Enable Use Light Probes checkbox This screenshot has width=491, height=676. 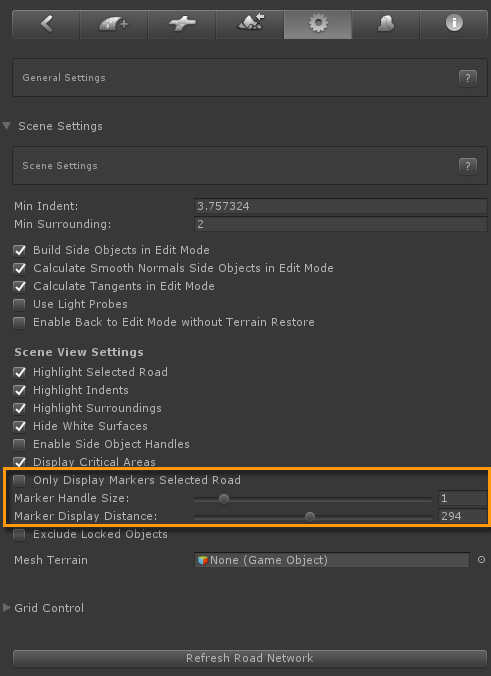(19, 304)
